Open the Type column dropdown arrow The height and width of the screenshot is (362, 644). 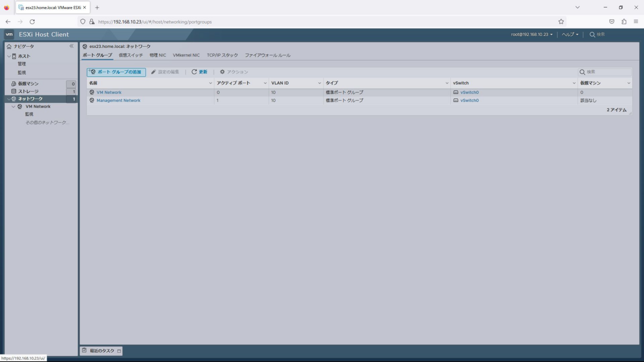[x=447, y=83]
